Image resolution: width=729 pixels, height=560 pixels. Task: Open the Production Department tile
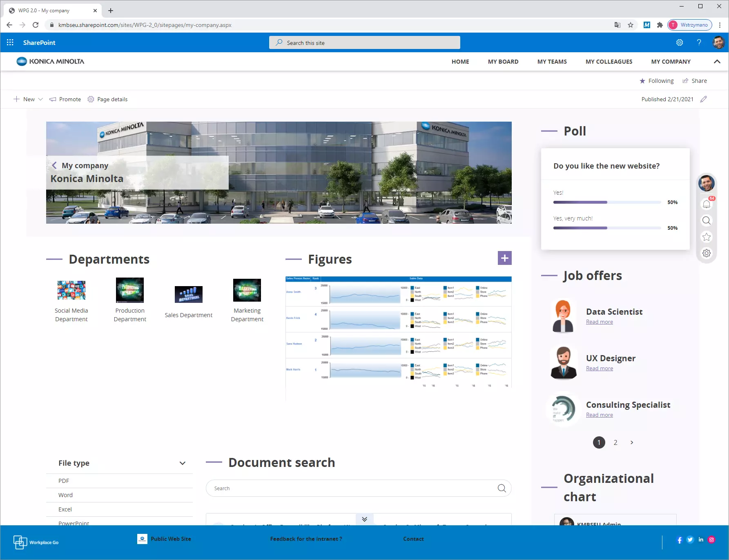point(130,300)
